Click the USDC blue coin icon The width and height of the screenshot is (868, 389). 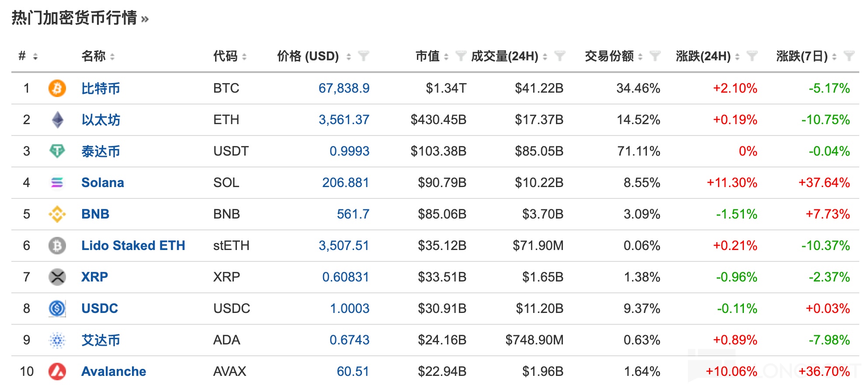[x=57, y=309]
